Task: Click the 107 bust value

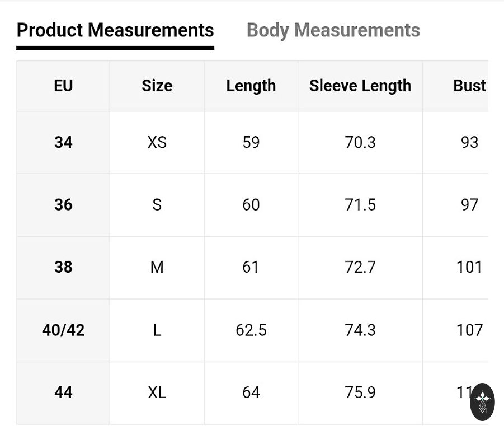Action: [469, 330]
